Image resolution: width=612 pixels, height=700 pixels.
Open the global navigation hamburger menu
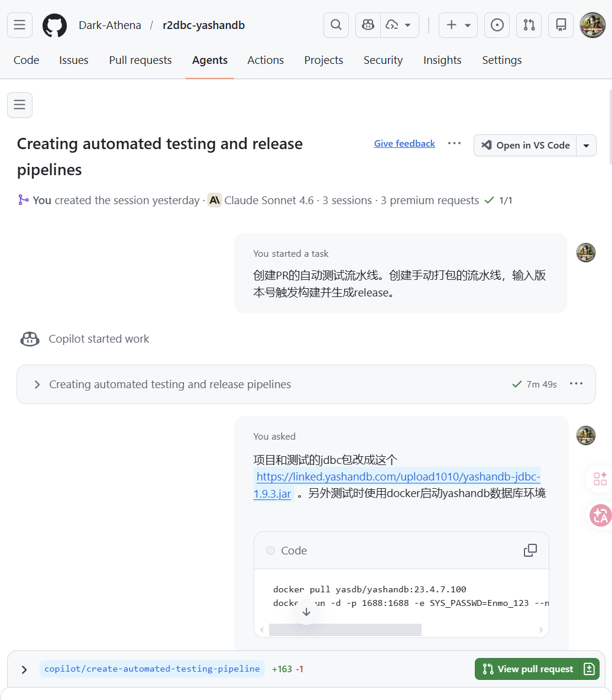click(20, 25)
